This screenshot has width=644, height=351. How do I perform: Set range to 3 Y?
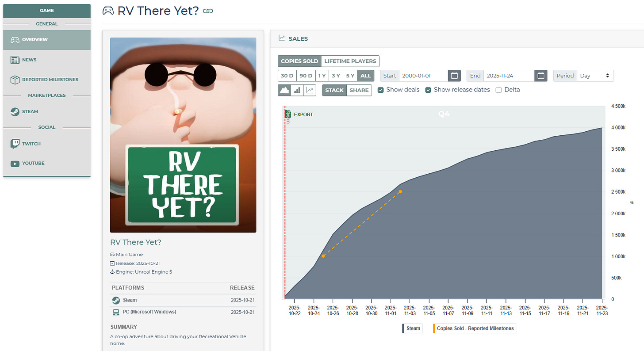336,76
